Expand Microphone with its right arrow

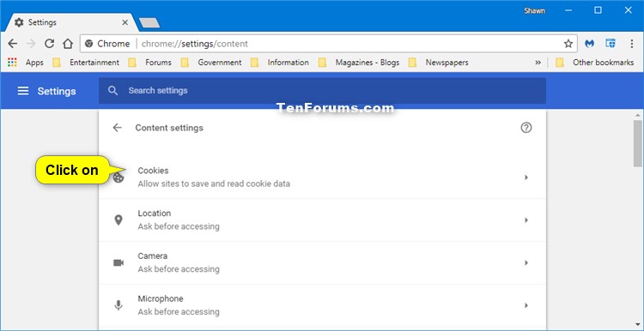[x=526, y=305]
